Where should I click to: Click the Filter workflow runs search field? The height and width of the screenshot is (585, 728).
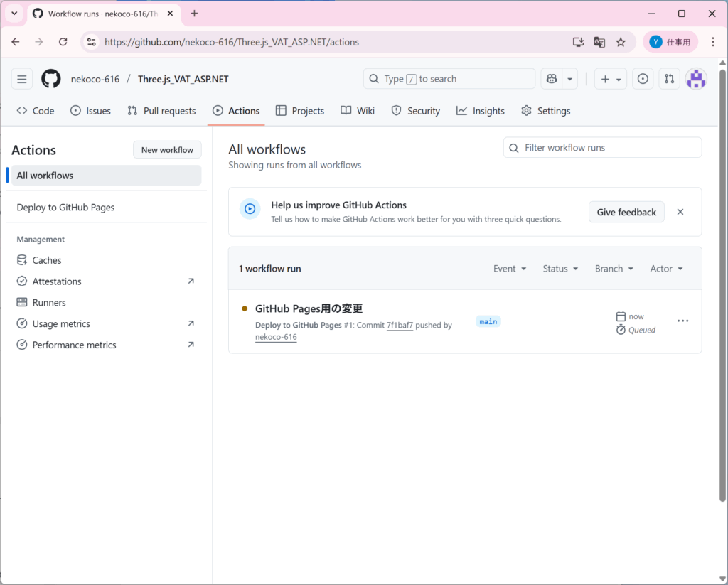click(x=602, y=148)
